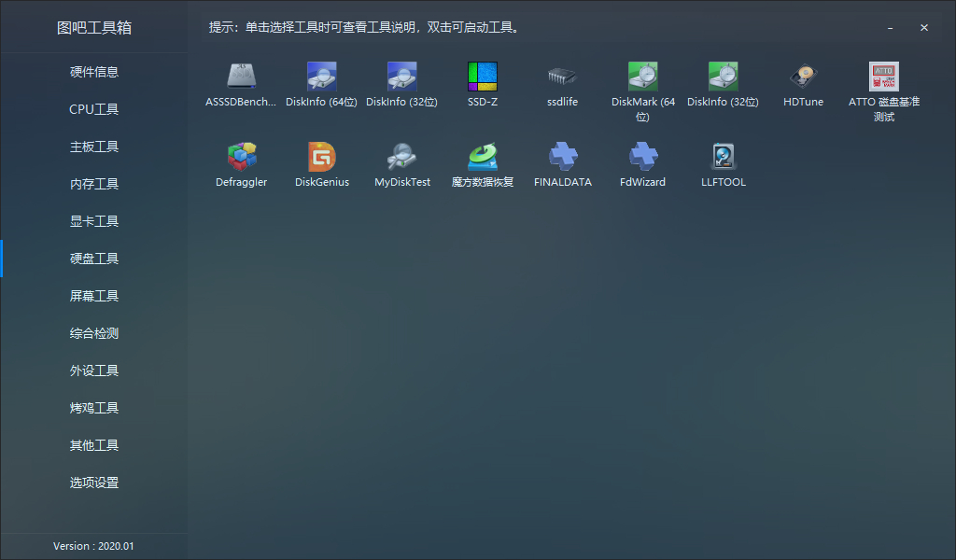
Task: Switch to 综合检测 section
Action: [x=94, y=333]
